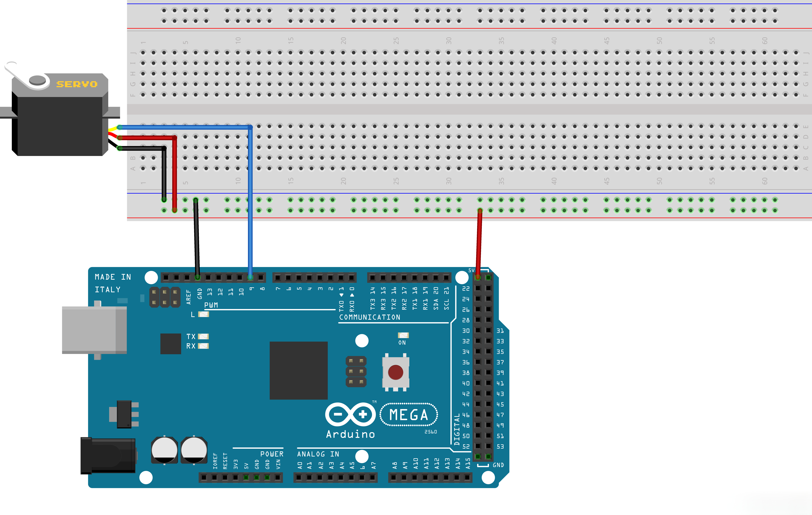Click the SDA 20 pin label
Screen dimensions: 812x515
(436, 299)
